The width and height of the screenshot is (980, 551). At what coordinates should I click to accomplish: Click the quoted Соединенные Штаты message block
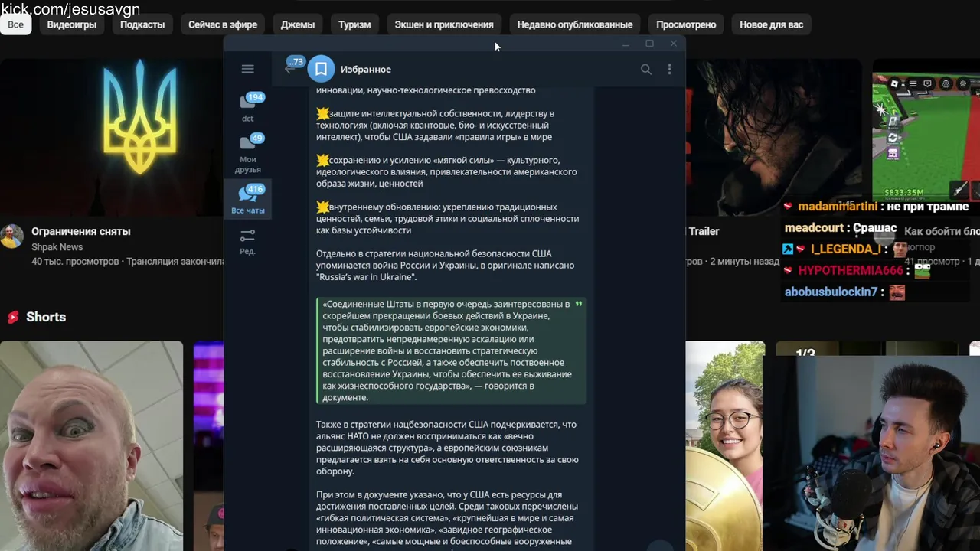point(452,350)
